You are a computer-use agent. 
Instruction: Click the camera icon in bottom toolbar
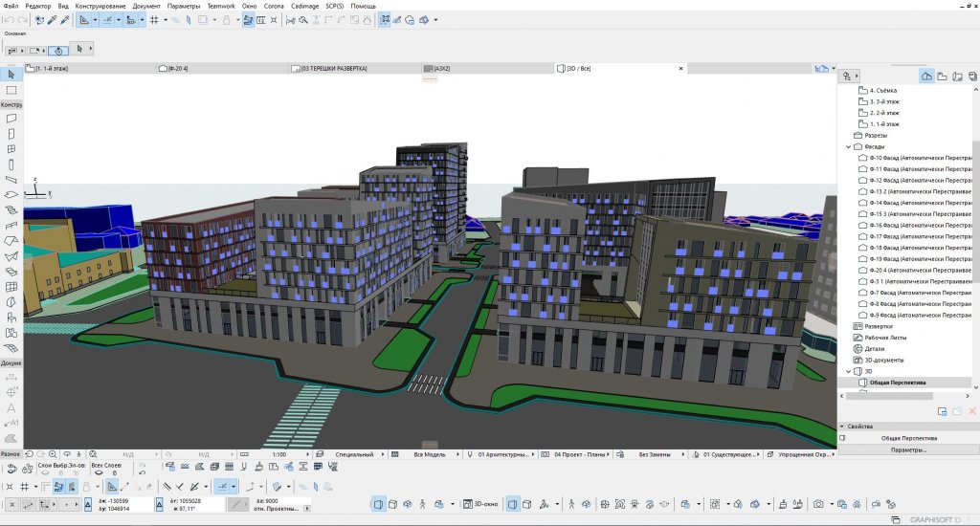click(x=818, y=503)
